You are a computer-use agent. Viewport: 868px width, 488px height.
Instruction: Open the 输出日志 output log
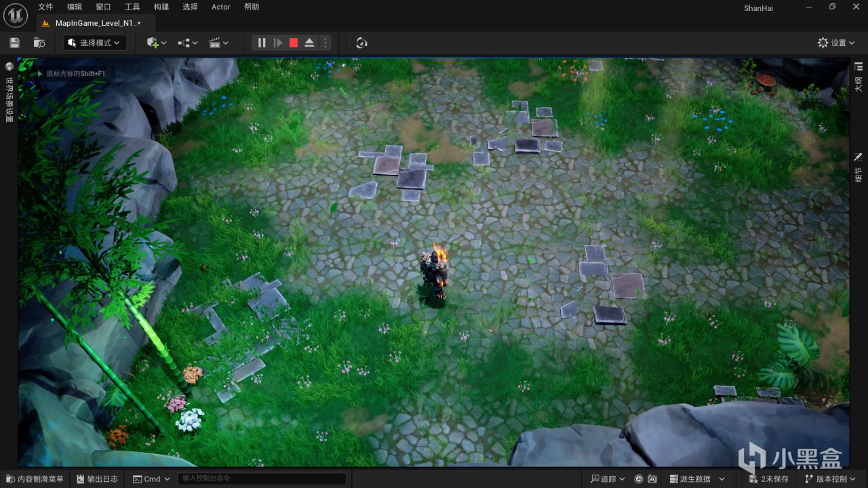[x=97, y=479]
